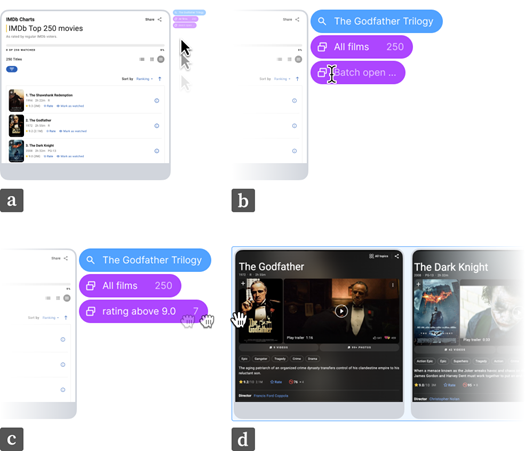525x451 pixels.
Task: Click The Shawshank Redemption poster thumbnail
Action: [16, 100]
